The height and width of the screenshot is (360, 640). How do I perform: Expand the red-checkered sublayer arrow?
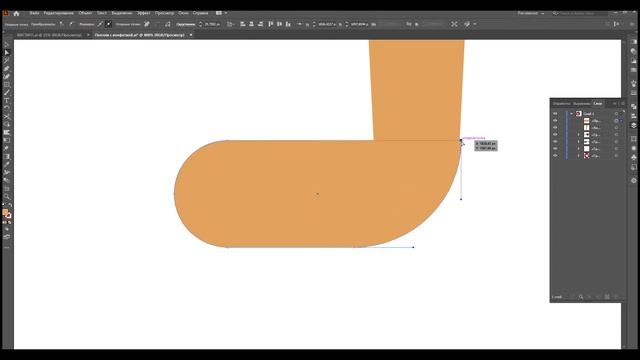pyautogui.click(x=578, y=156)
